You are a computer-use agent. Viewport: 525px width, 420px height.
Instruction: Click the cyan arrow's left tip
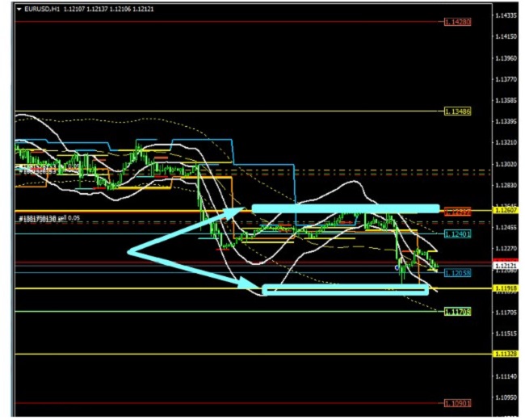coord(129,252)
